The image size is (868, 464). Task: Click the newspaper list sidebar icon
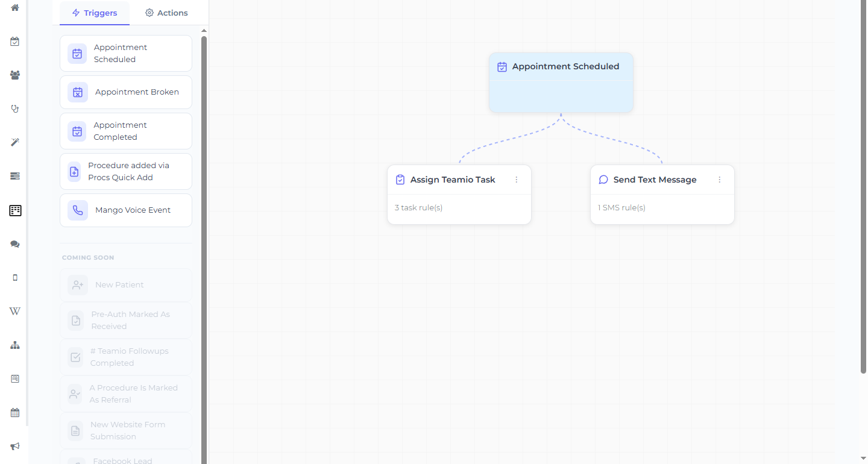tap(15, 379)
